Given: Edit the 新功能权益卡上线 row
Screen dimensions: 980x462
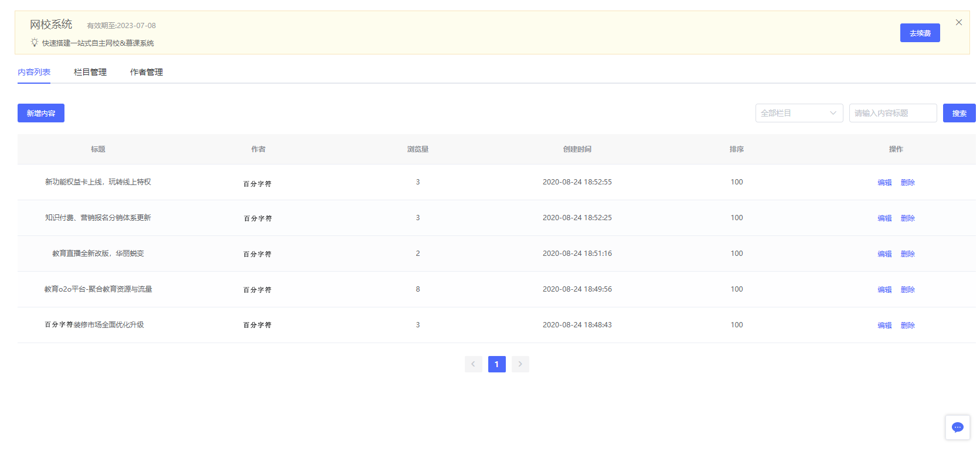Looking at the screenshot, I should coord(884,183).
